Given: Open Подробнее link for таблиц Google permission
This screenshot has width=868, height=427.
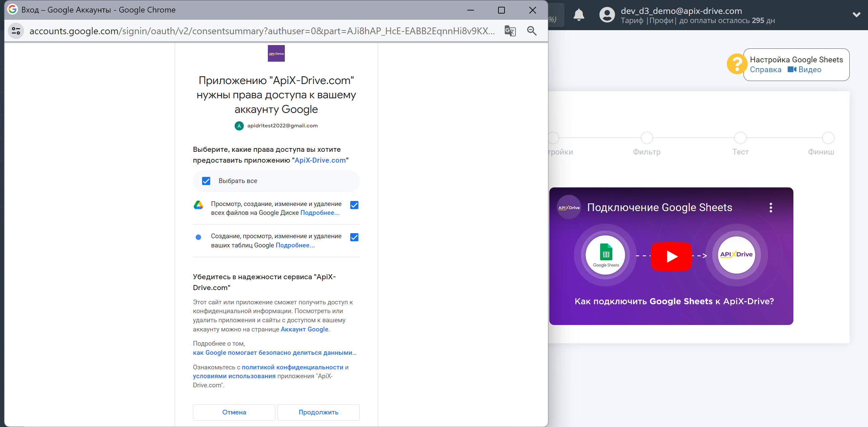Looking at the screenshot, I should tap(295, 245).
